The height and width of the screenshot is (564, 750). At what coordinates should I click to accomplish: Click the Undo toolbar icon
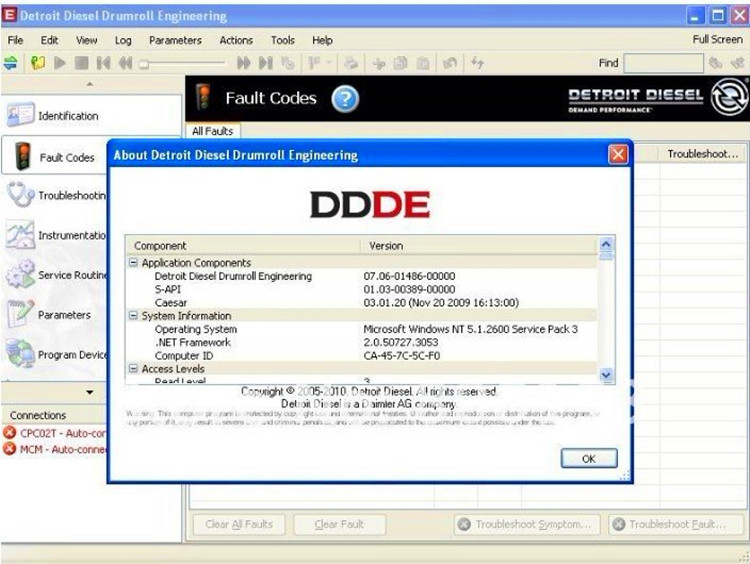pos(450,63)
